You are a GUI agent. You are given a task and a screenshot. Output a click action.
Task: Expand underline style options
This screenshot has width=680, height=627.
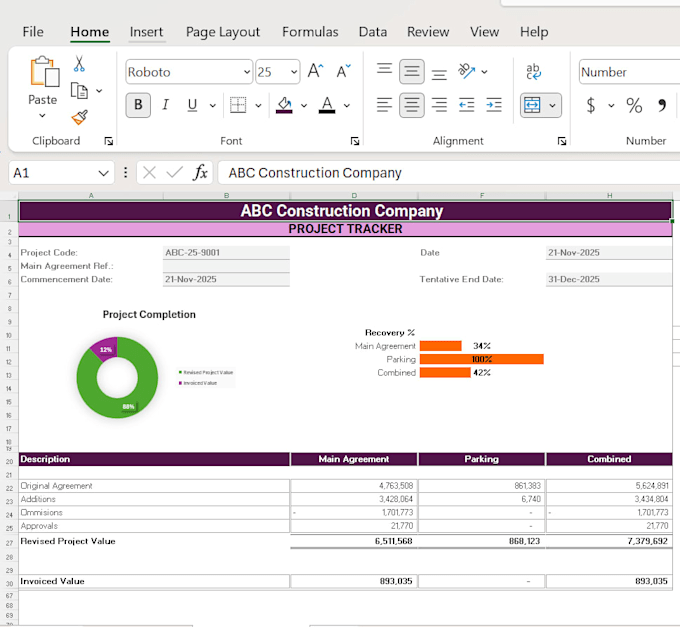(x=212, y=105)
